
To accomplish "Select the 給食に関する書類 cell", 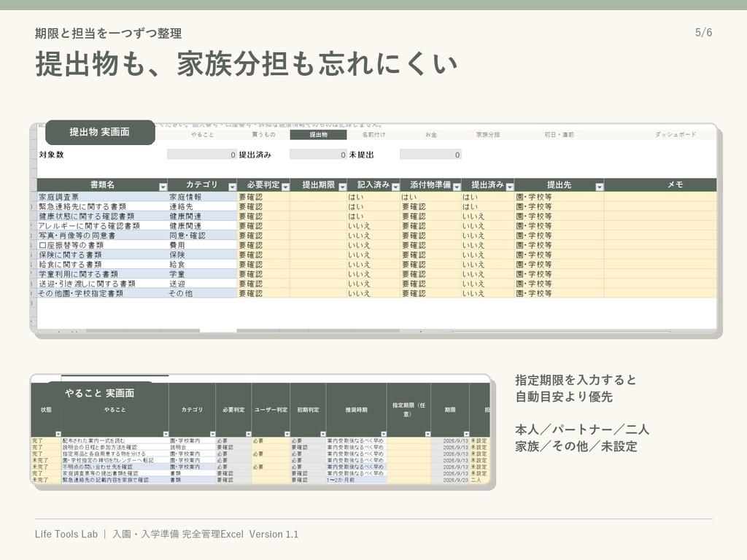I will [x=101, y=264].
